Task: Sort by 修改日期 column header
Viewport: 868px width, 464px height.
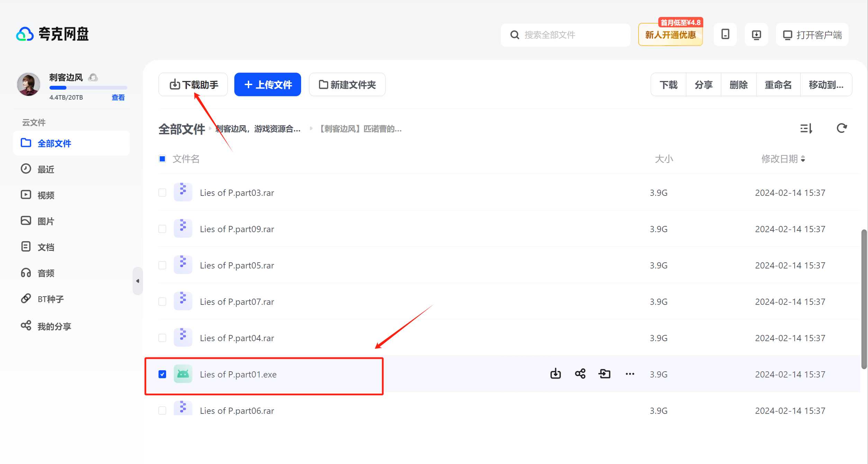Action: tap(783, 159)
